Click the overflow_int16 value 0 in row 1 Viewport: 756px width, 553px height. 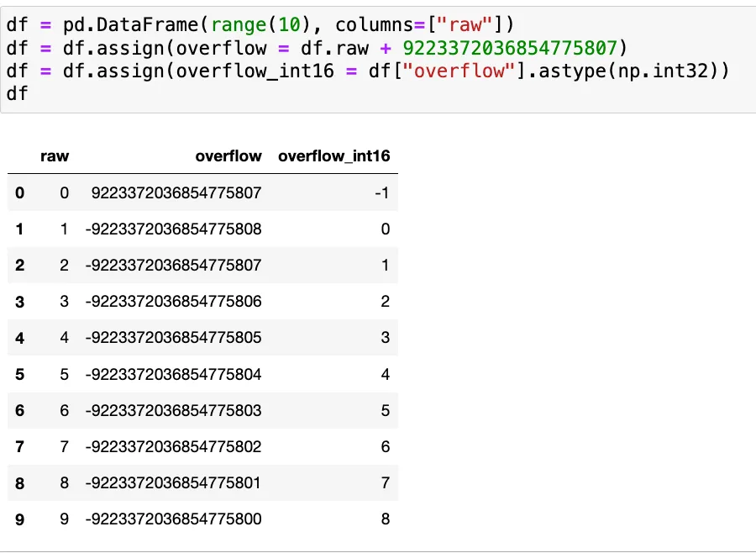[386, 229]
